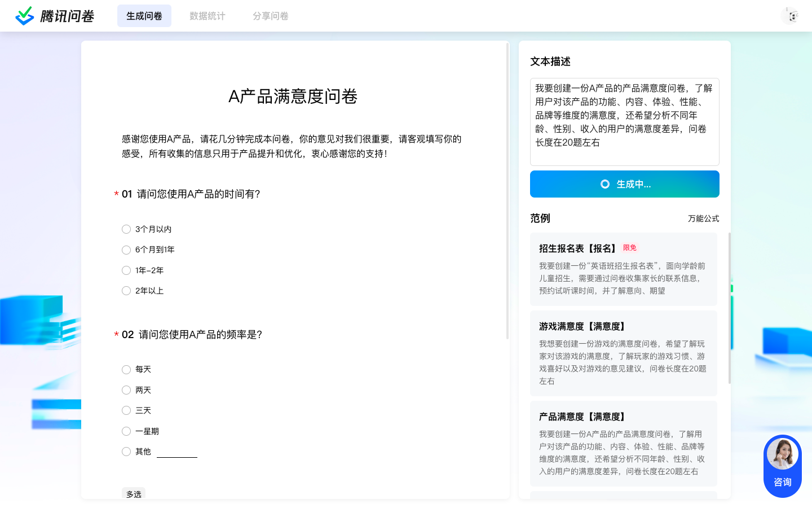Click the loading spinner in 生成中 button
The height and width of the screenshot is (508, 812).
pyautogui.click(x=605, y=184)
